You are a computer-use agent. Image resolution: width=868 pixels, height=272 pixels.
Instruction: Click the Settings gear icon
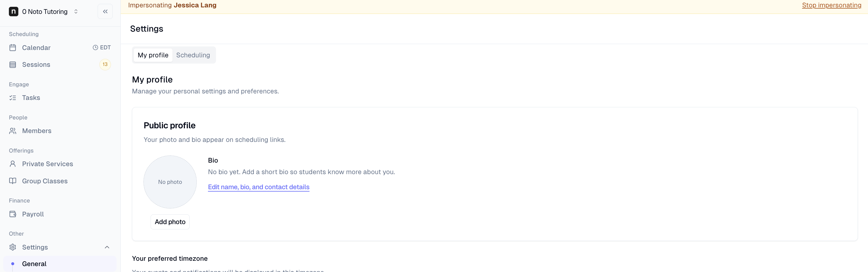13,247
